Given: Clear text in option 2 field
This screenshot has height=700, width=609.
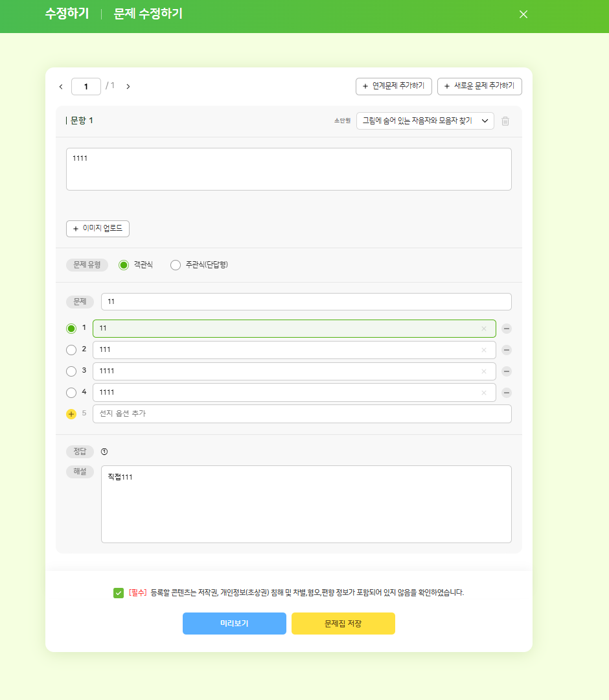Looking at the screenshot, I should point(483,350).
